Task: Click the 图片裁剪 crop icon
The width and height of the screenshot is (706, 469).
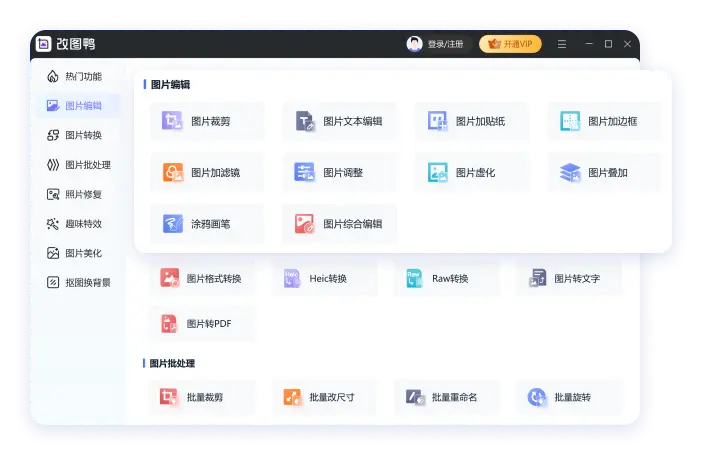Action: click(x=173, y=121)
